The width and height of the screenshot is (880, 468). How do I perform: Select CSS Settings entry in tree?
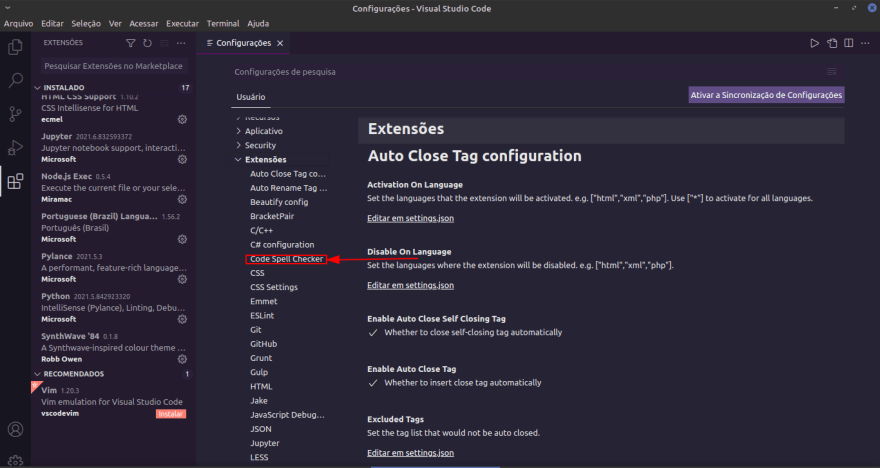pyautogui.click(x=274, y=287)
